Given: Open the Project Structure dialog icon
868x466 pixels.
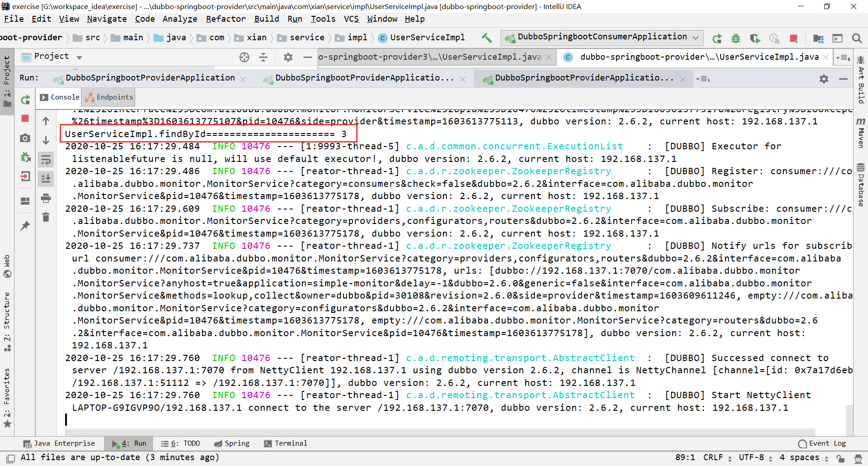Looking at the screenshot, I should [x=818, y=38].
